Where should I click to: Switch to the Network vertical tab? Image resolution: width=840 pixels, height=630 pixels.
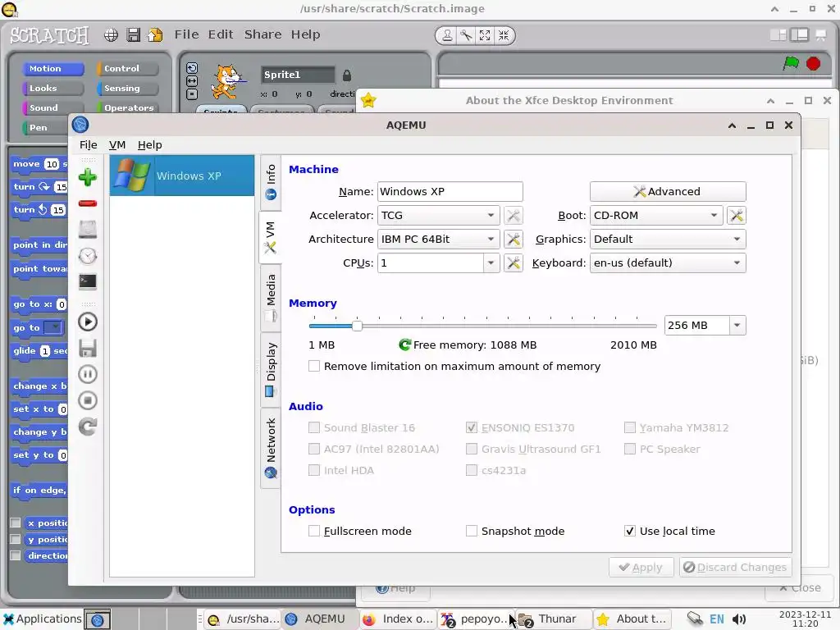[x=271, y=448]
